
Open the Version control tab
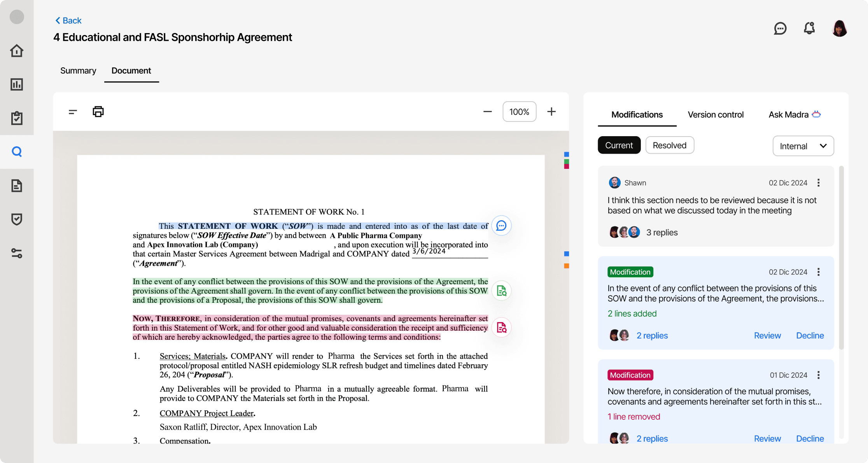click(x=715, y=115)
